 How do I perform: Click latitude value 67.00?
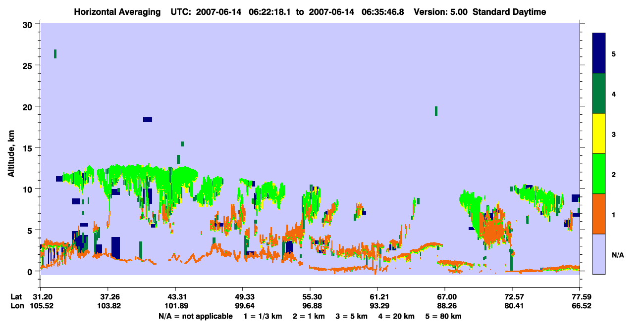click(444, 296)
